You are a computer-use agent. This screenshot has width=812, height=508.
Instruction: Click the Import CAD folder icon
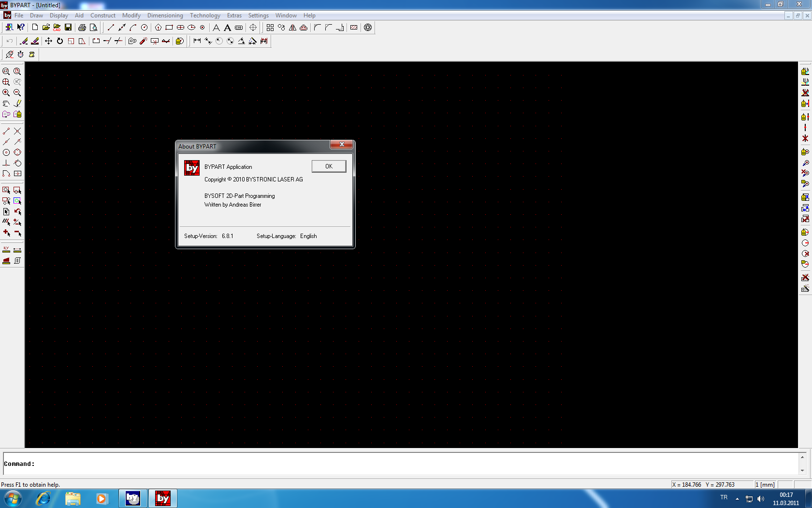(57, 28)
